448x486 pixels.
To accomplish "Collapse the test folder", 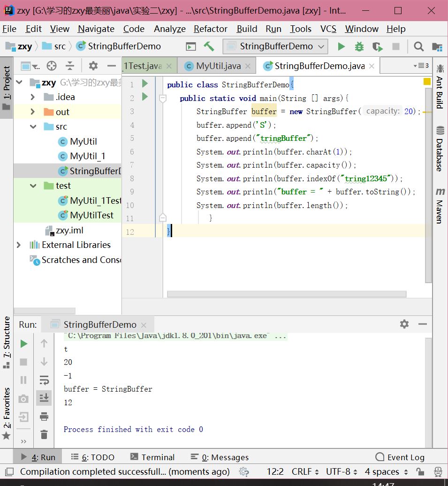I will (33, 185).
